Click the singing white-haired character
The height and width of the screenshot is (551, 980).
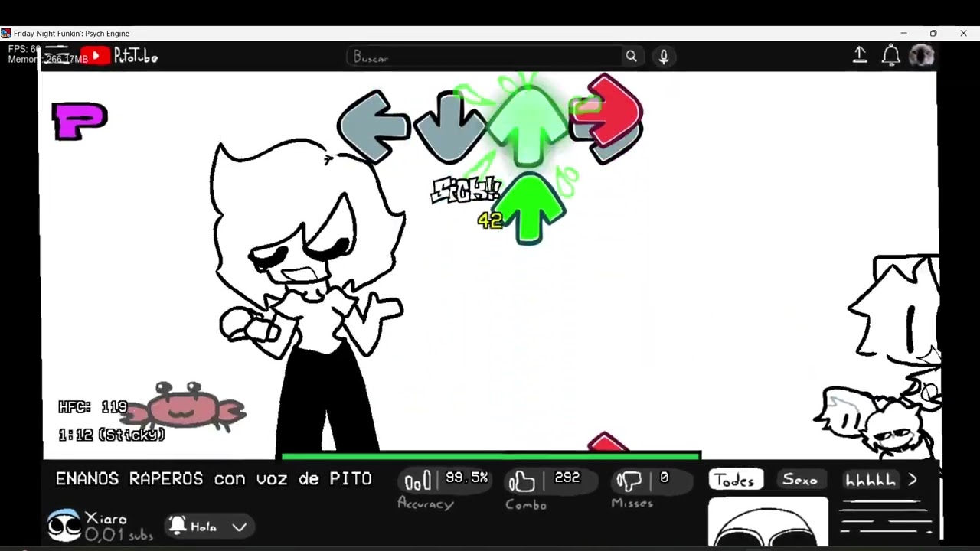308,298
